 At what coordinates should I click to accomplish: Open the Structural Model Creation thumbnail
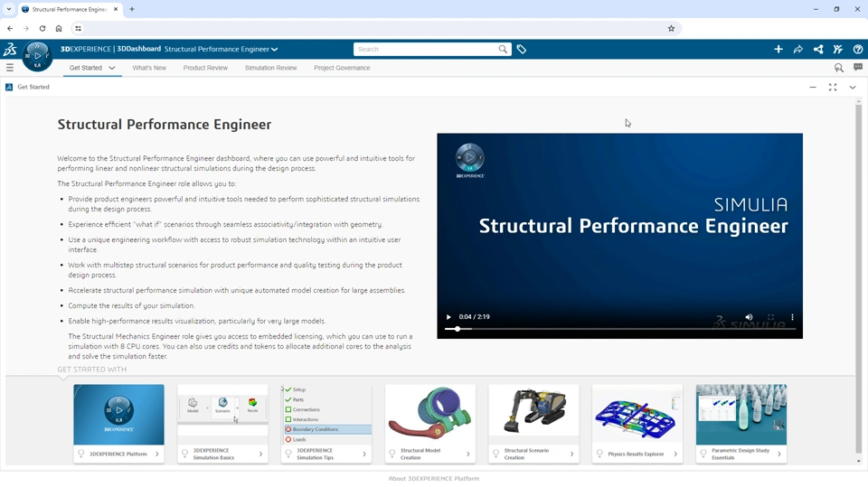tap(430, 415)
